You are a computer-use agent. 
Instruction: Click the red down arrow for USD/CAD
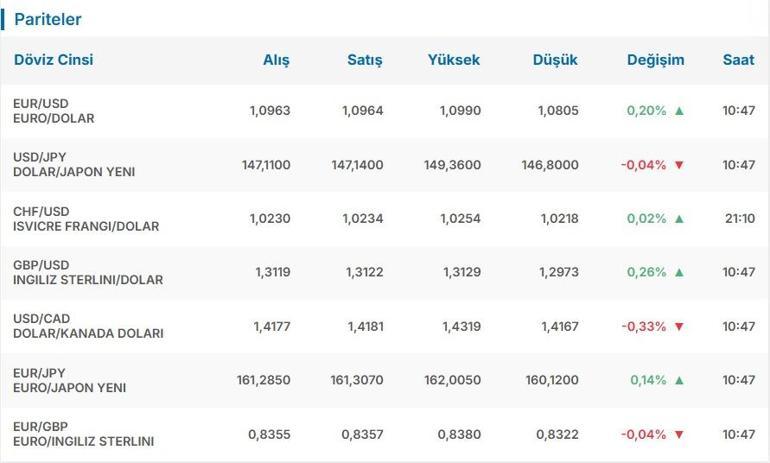(x=680, y=327)
